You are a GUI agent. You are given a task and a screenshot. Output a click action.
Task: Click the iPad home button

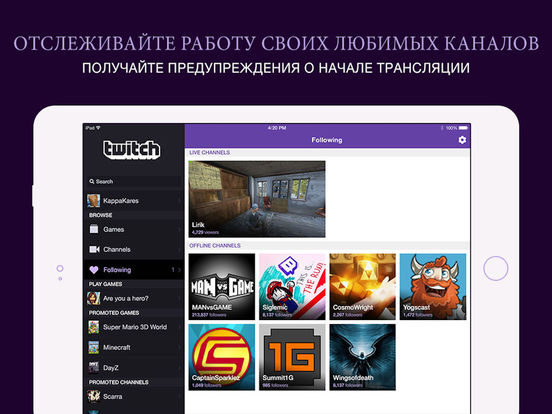pyautogui.click(x=496, y=268)
